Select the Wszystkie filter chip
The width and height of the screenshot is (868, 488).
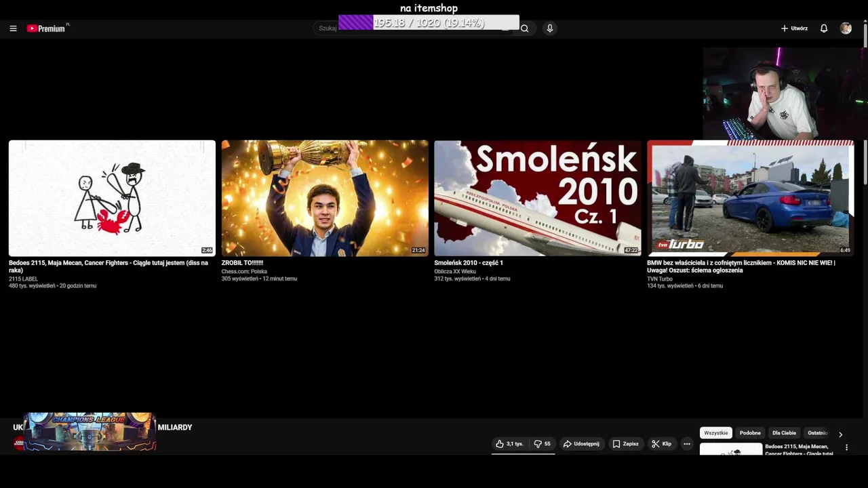click(x=716, y=433)
